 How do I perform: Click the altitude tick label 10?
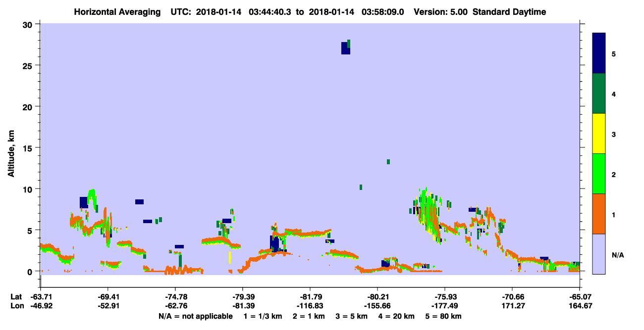29,189
